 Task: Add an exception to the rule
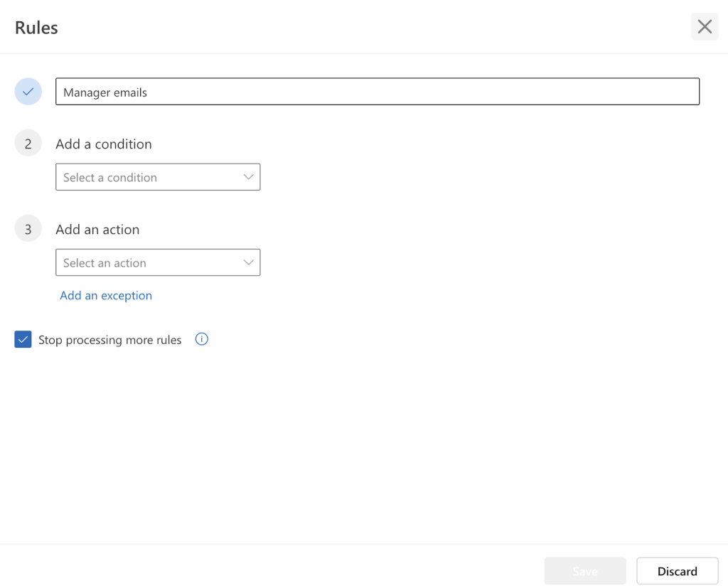tap(105, 295)
